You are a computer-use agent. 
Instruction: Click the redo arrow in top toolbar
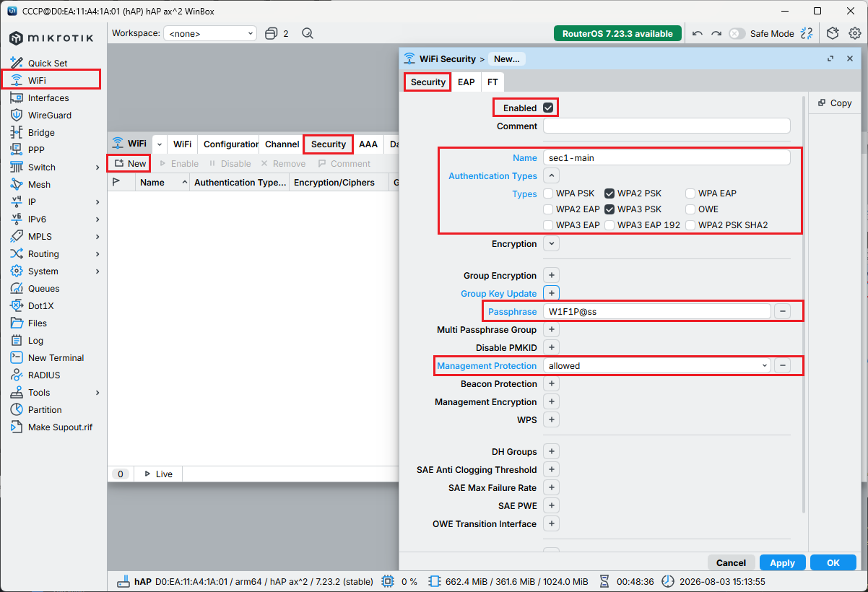716,33
